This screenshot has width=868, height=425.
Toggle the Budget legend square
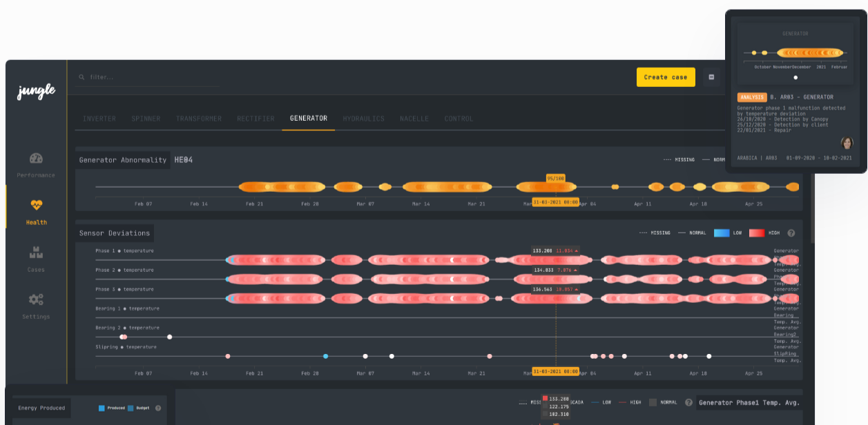pyautogui.click(x=131, y=408)
